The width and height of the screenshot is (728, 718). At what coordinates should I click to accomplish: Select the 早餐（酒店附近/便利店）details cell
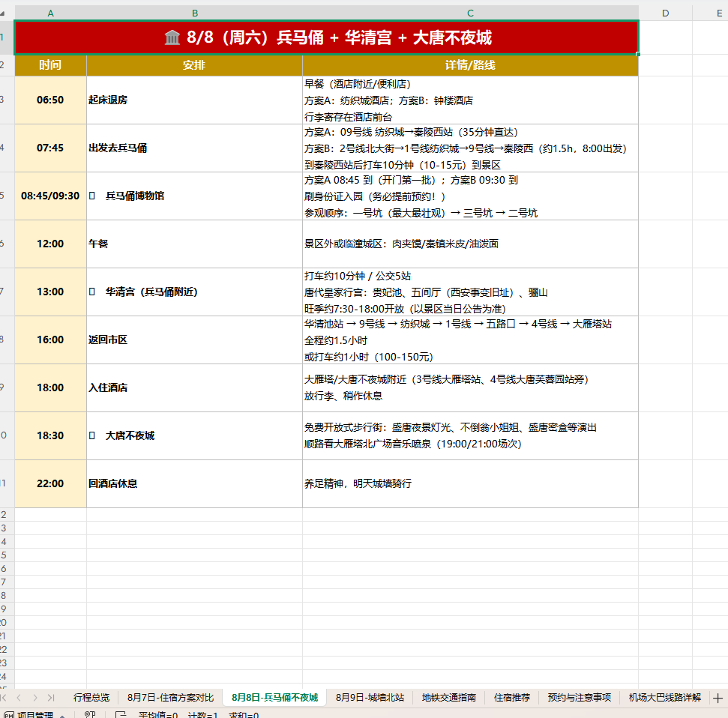470,100
